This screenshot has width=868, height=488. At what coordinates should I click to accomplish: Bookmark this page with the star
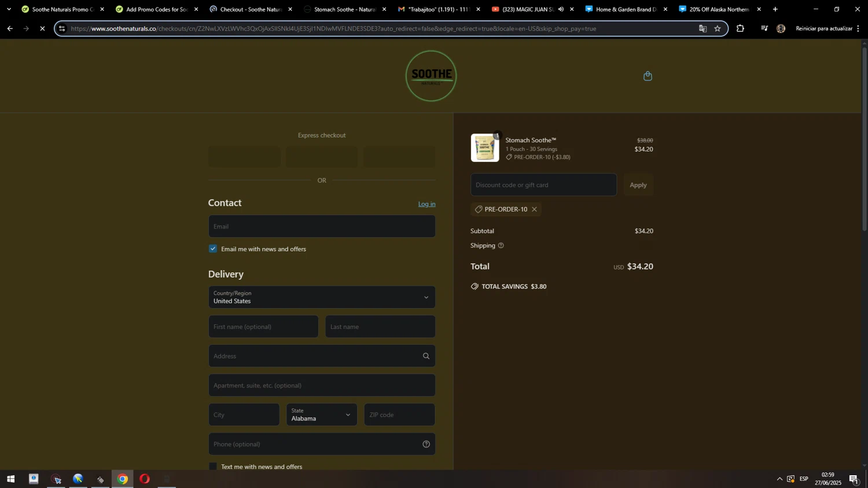(718, 28)
